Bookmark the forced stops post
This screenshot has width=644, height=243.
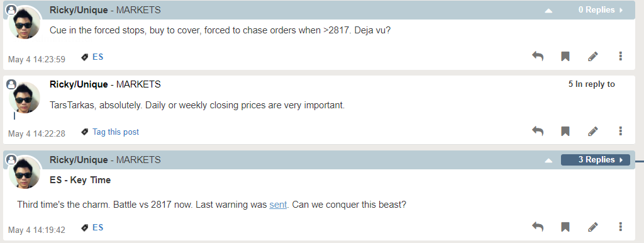click(x=565, y=56)
